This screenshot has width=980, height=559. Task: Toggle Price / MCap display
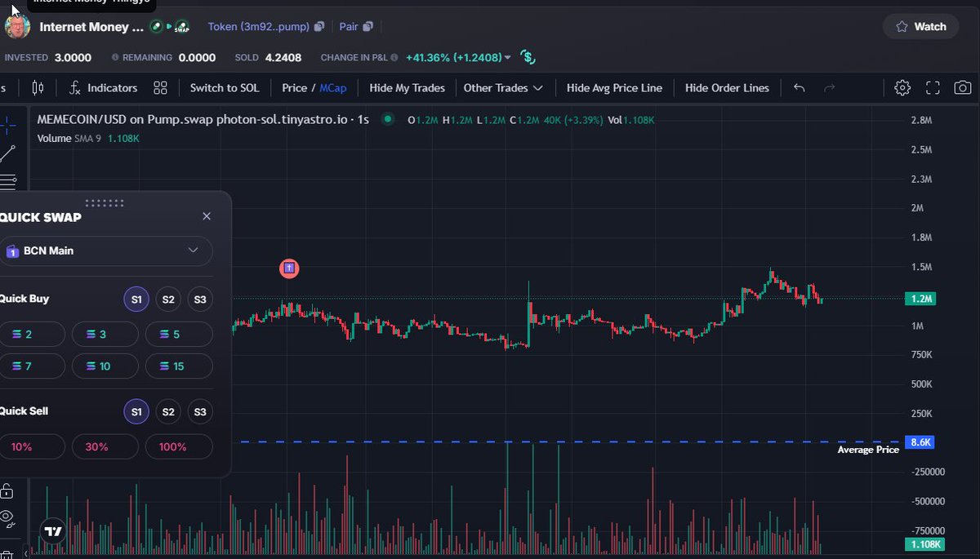click(x=314, y=87)
